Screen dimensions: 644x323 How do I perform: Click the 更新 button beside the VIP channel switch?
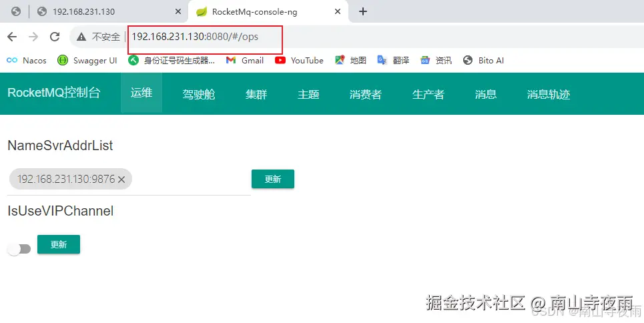tap(59, 244)
